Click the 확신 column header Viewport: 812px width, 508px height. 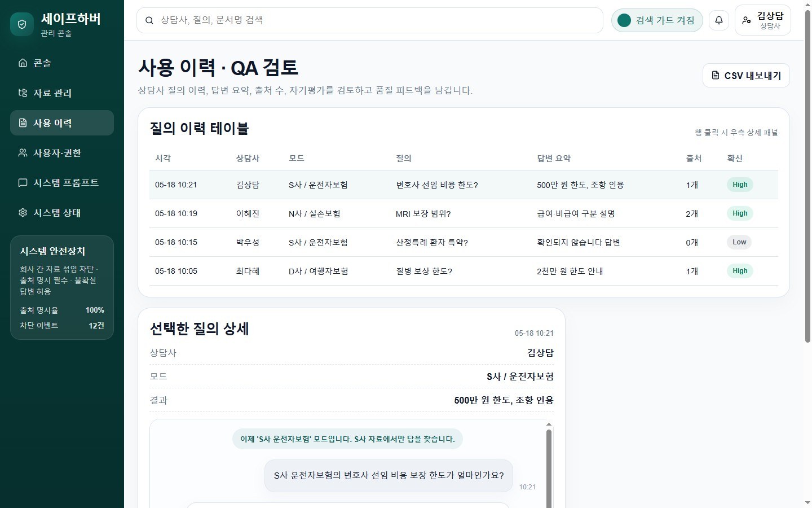735,158
